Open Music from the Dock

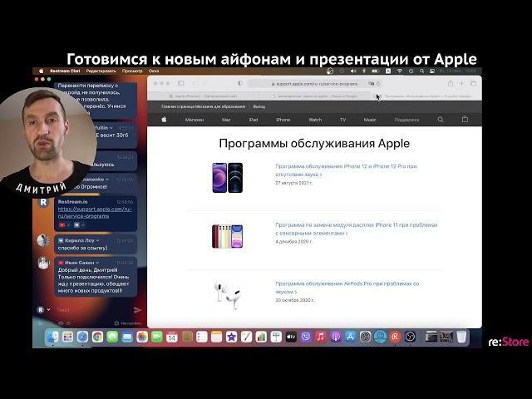[x=321, y=337]
